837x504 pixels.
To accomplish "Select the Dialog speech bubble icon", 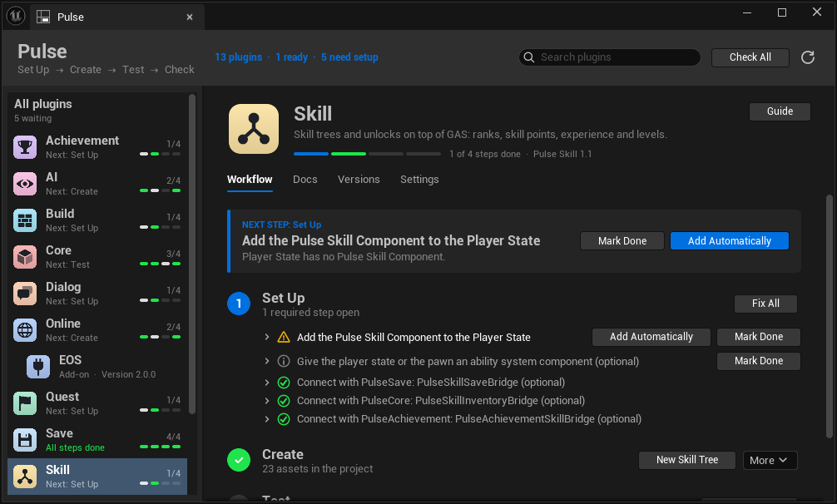I will (x=25, y=294).
